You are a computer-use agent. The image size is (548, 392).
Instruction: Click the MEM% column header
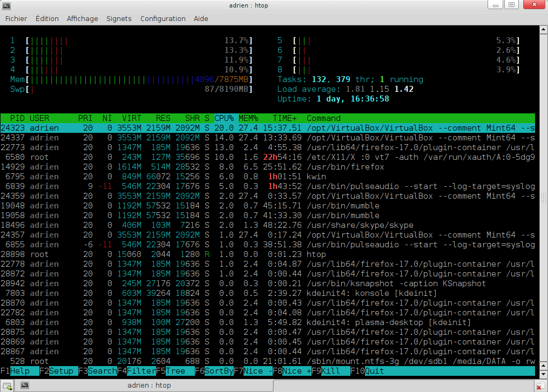coord(248,118)
